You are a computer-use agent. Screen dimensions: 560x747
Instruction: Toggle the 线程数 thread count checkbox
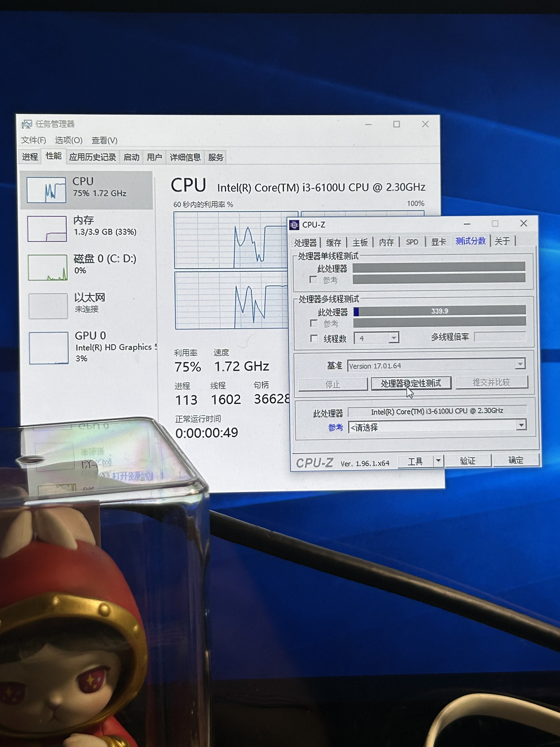[x=314, y=338]
